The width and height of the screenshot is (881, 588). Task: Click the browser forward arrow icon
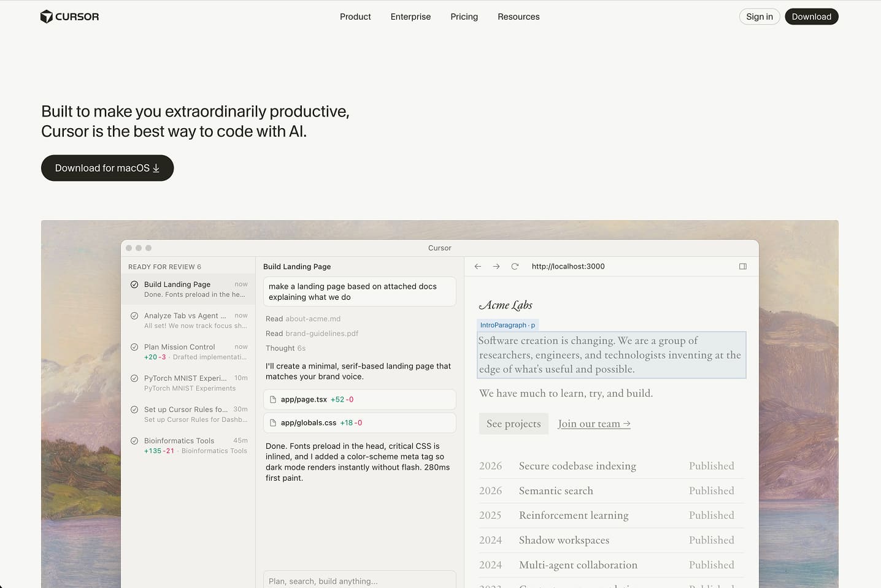coord(496,267)
